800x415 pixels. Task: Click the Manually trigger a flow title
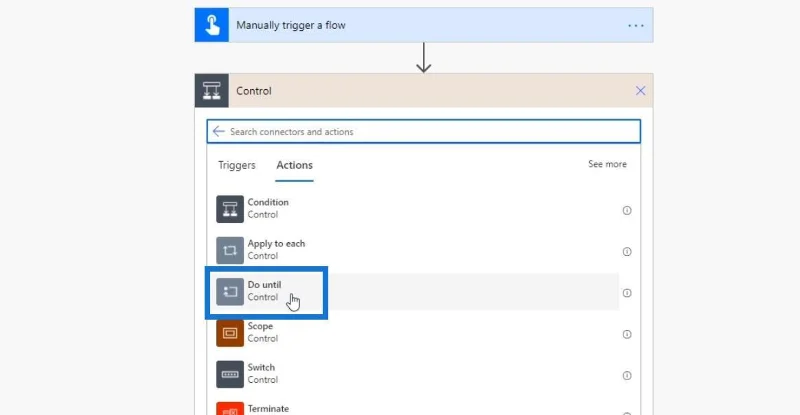click(x=291, y=26)
